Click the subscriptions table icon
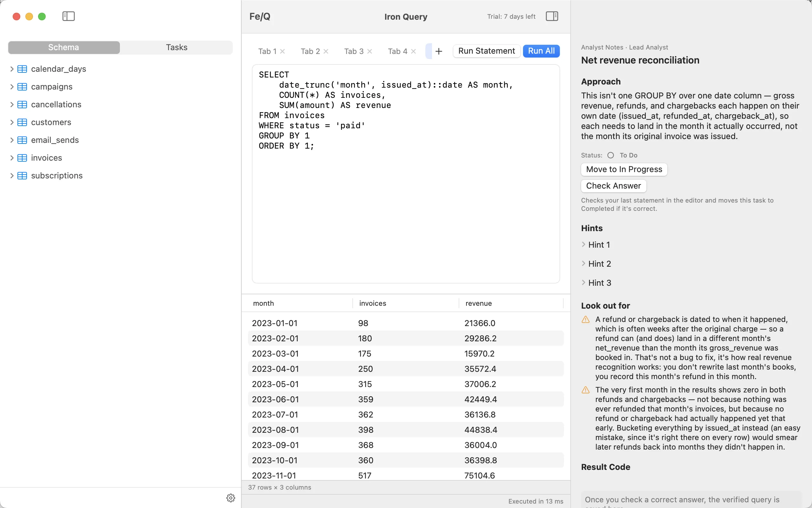Image resolution: width=812 pixels, height=508 pixels. pyautogui.click(x=22, y=176)
